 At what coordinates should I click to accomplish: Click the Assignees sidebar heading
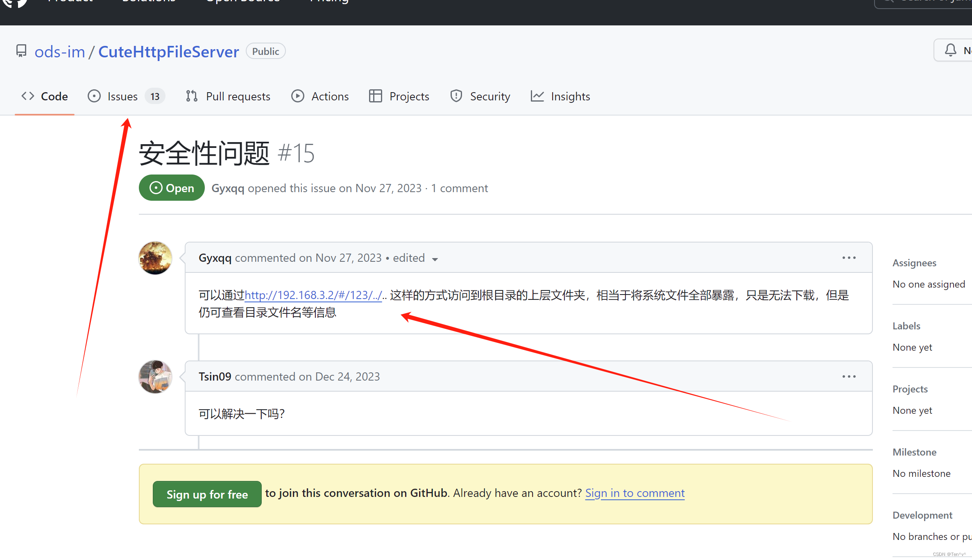[x=914, y=263]
